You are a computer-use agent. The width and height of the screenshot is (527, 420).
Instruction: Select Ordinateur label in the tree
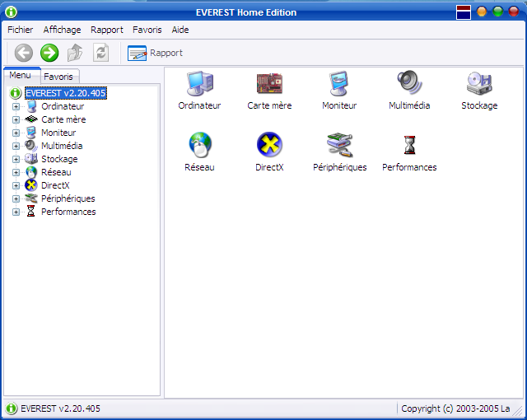[63, 106]
